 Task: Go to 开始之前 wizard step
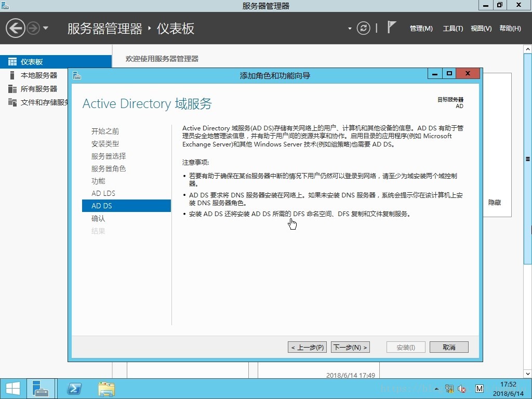105,131
